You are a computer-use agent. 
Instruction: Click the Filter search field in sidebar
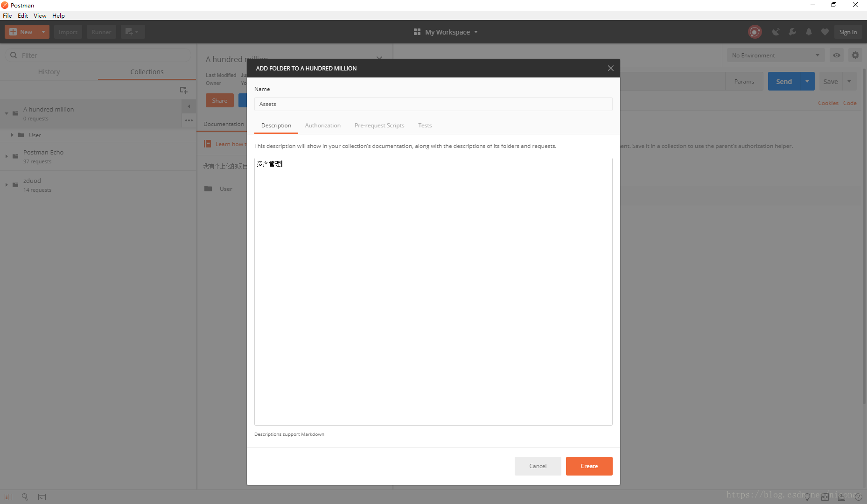98,55
